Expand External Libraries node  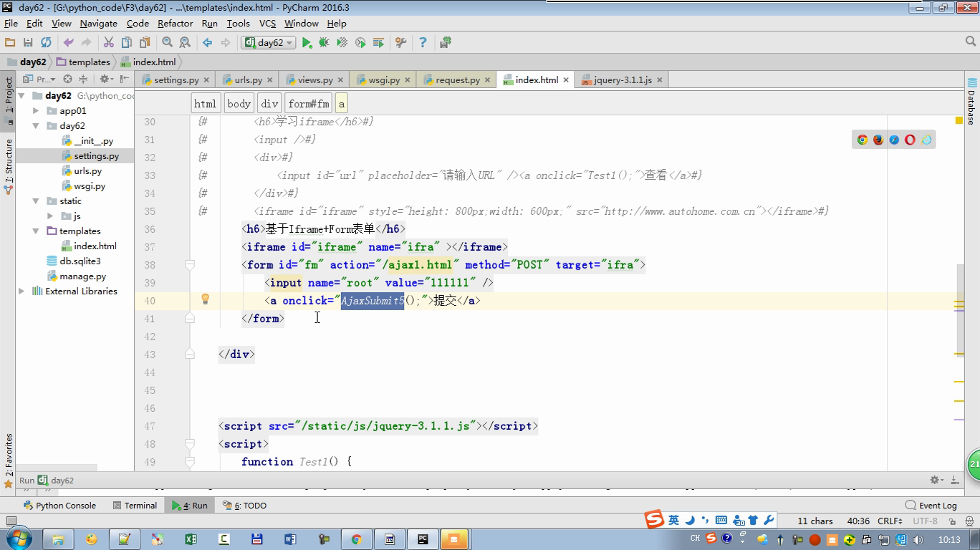(x=22, y=291)
